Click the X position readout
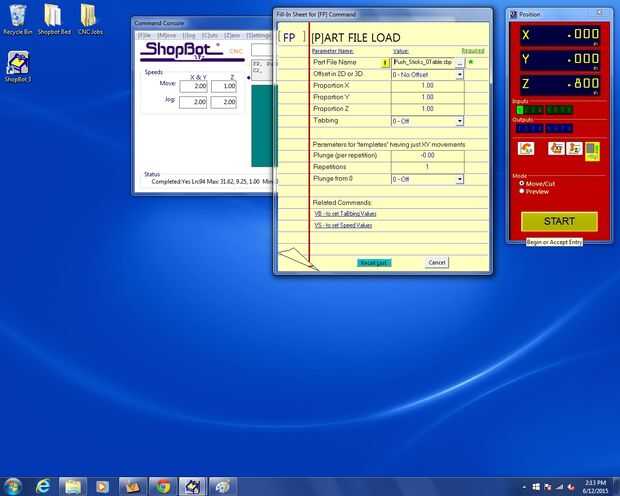This screenshot has height=496, width=620. coord(560,36)
